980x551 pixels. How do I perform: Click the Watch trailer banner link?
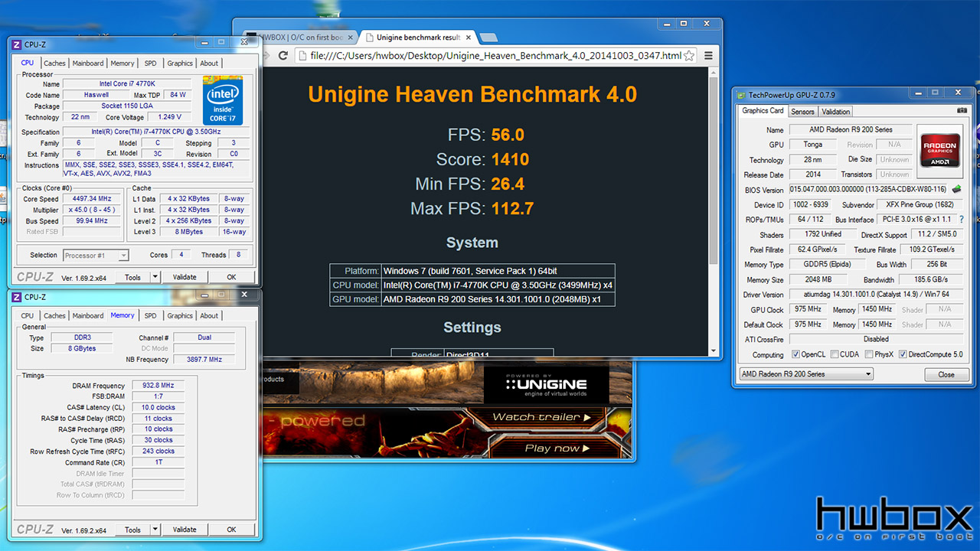click(541, 417)
